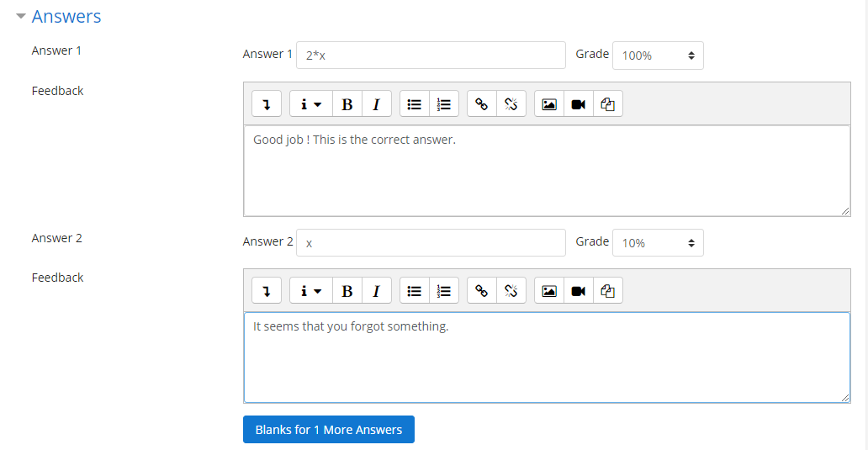Click unlink icon in Answer 2 feedback toolbar

coord(511,291)
